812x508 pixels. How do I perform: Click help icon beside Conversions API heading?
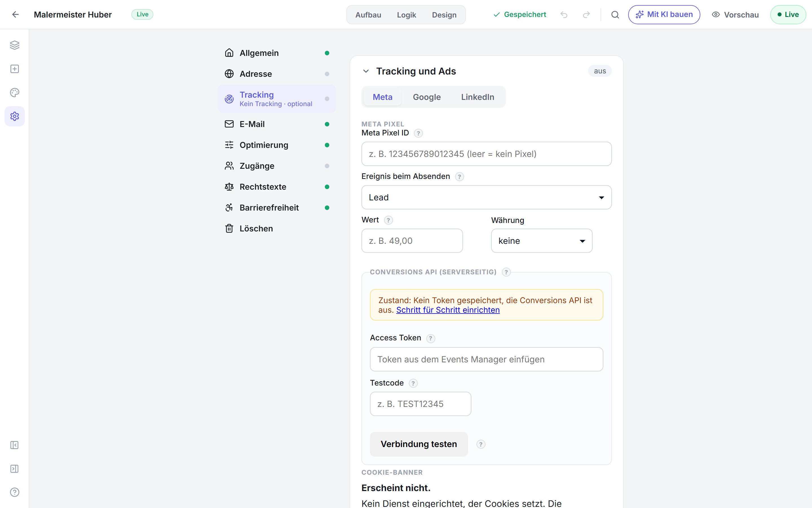[x=506, y=272]
